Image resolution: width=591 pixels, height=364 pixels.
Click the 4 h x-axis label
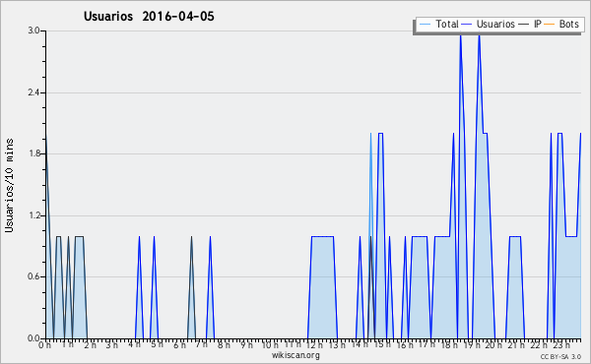tap(135, 344)
